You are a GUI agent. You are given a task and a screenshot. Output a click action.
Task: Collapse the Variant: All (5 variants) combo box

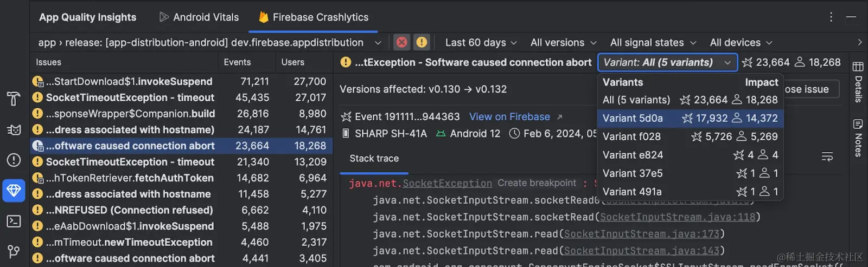pyautogui.click(x=668, y=62)
